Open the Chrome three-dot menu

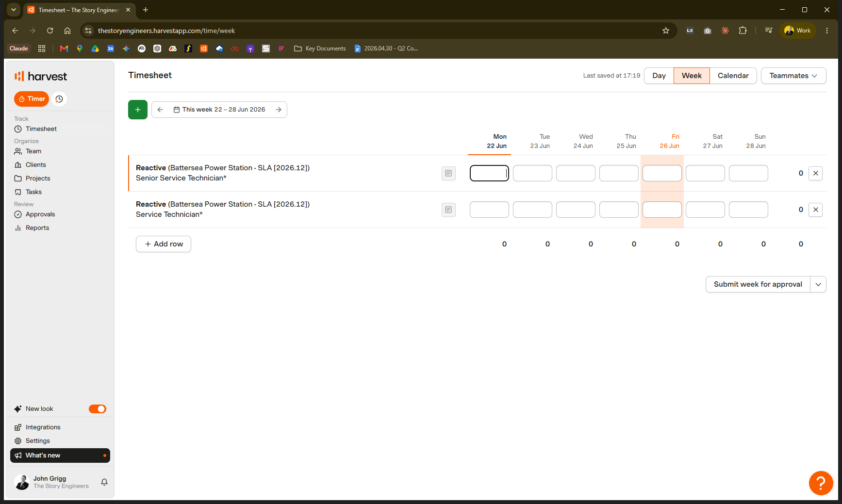[x=827, y=31]
